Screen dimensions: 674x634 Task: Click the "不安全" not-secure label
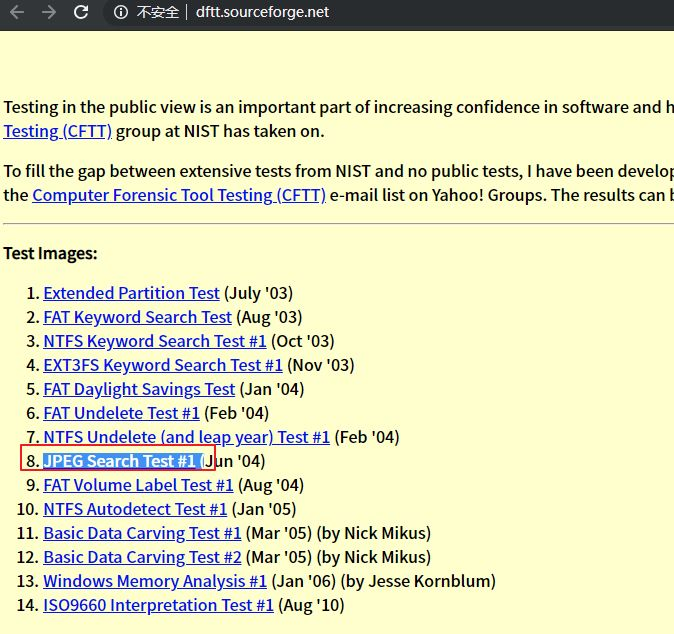157,12
